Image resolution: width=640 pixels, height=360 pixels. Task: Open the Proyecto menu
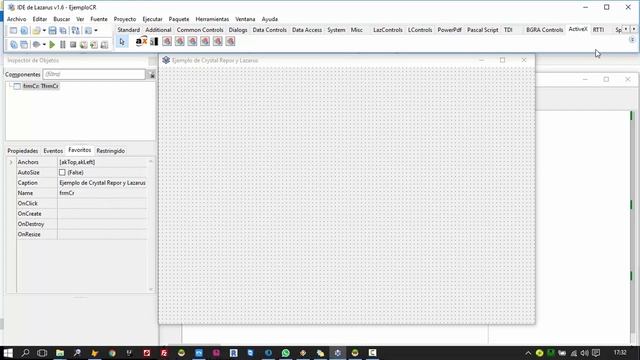125,19
